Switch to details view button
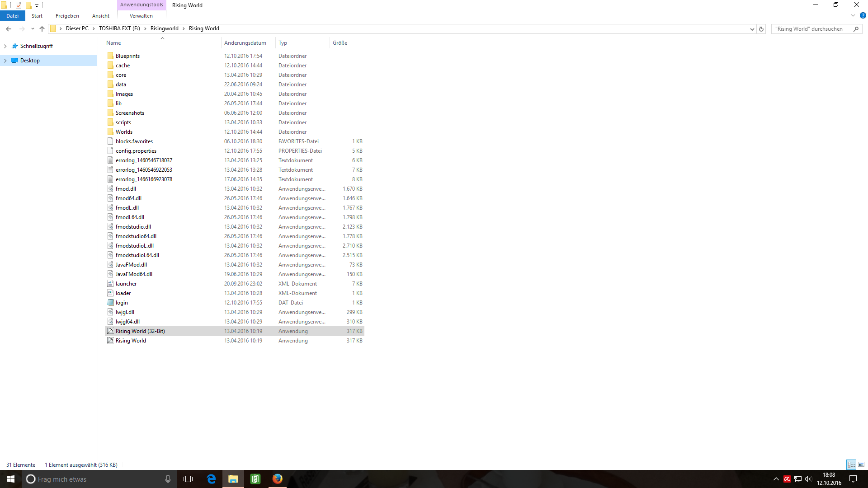The image size is (868, 488). pos(851,465)
